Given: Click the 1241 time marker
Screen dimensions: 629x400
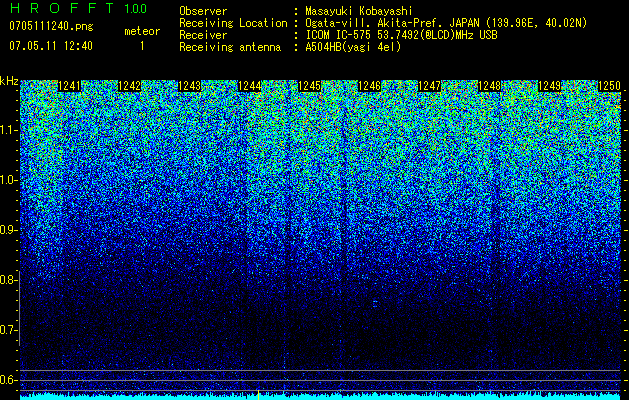Looking at the screenshot, I should pos(69,86).
